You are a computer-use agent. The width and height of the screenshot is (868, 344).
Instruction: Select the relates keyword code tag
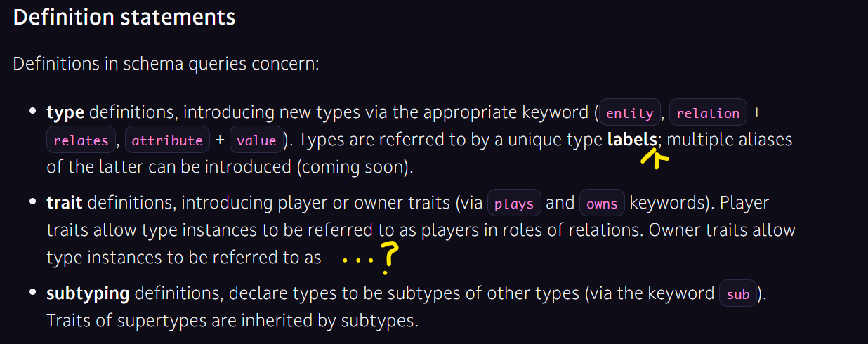tap(81, 140)
